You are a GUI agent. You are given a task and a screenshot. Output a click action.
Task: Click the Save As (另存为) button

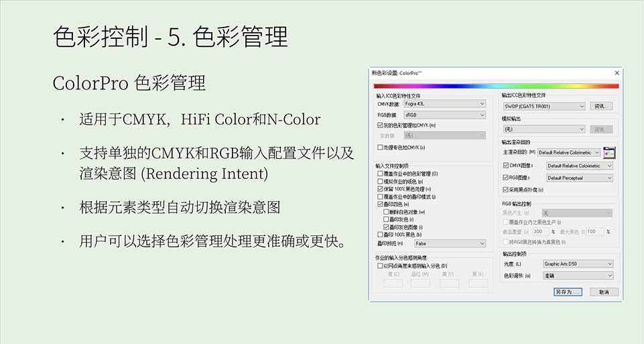pos(567,292)
